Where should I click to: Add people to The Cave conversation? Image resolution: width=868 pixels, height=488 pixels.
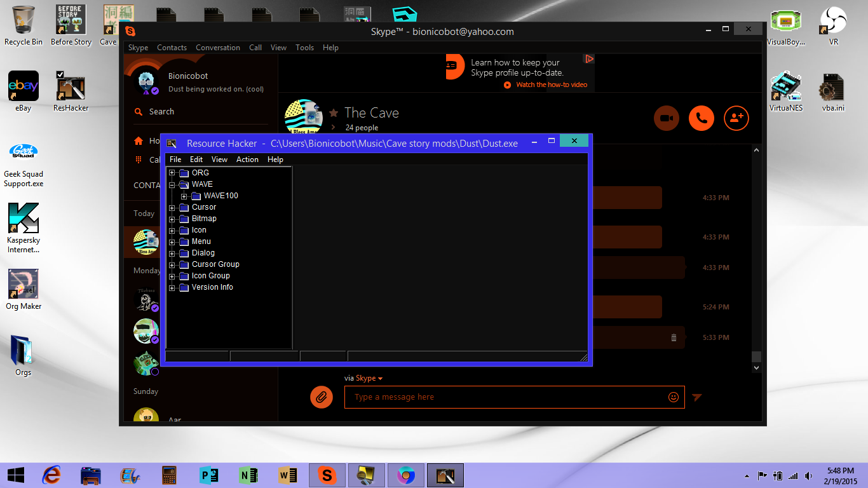coord(736,118)
